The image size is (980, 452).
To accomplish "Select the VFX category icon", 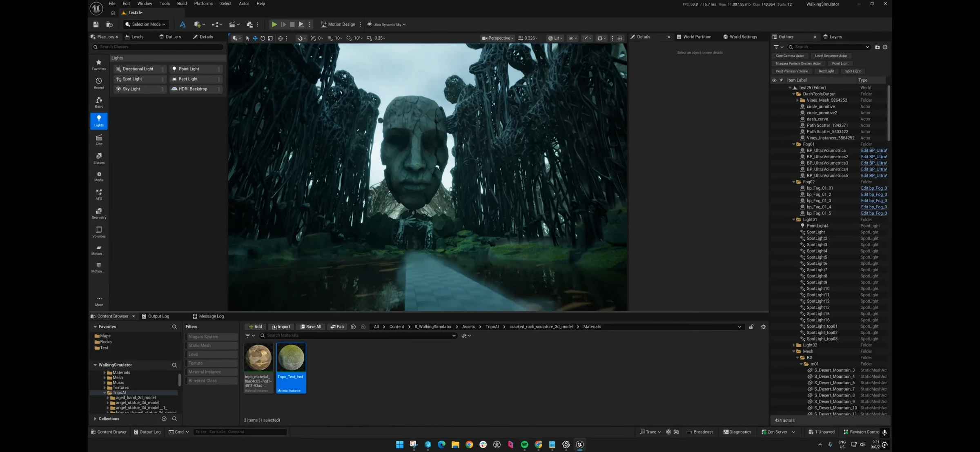I will tap(99, 195).
